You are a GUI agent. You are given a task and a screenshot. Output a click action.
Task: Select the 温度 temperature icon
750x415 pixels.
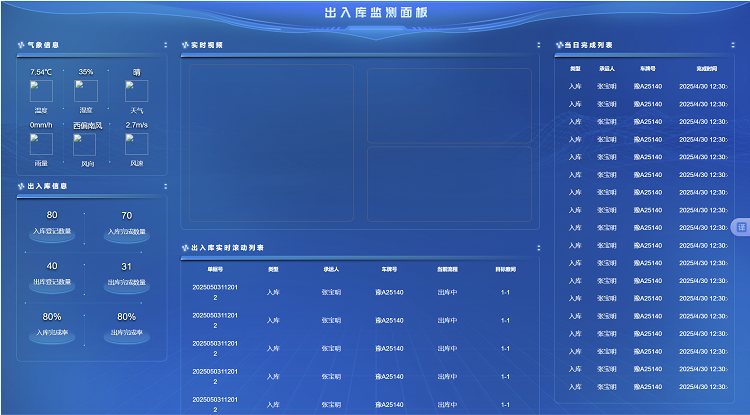point(41,91)
